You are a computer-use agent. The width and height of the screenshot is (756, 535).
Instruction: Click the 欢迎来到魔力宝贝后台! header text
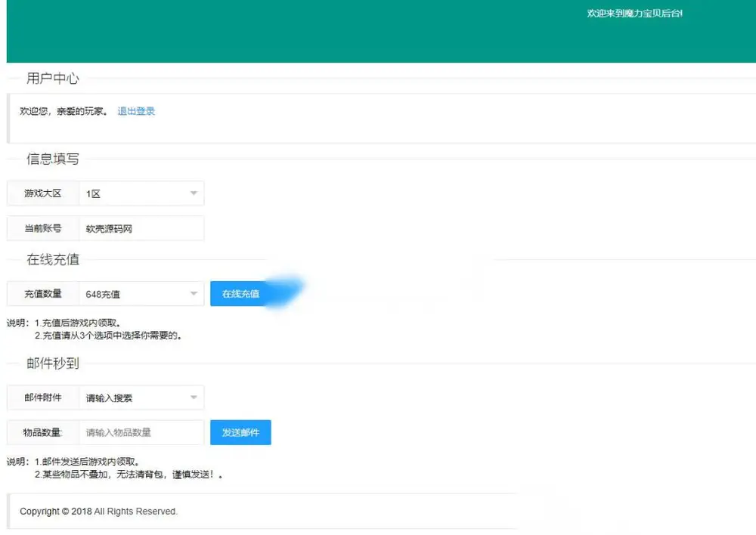tap(634, 14)
